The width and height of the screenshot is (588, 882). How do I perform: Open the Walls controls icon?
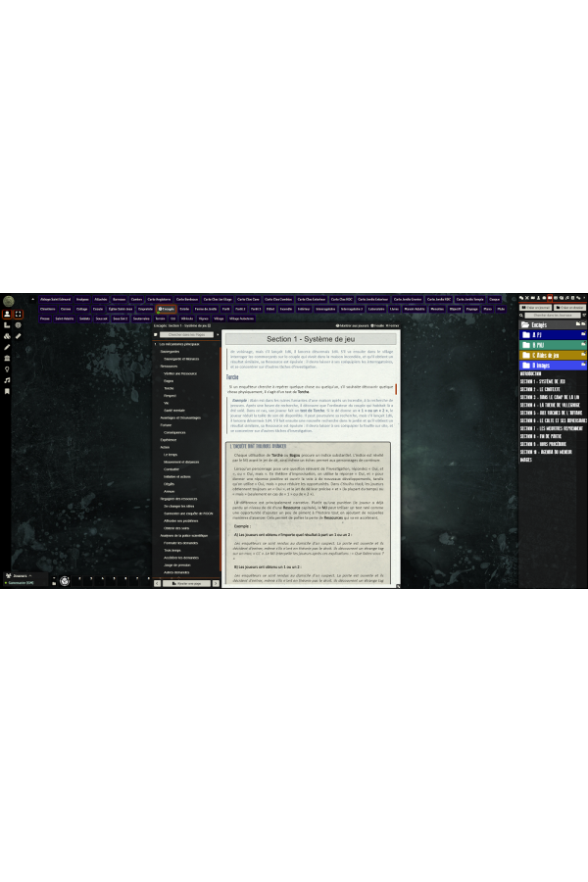(x=7, y=358)
